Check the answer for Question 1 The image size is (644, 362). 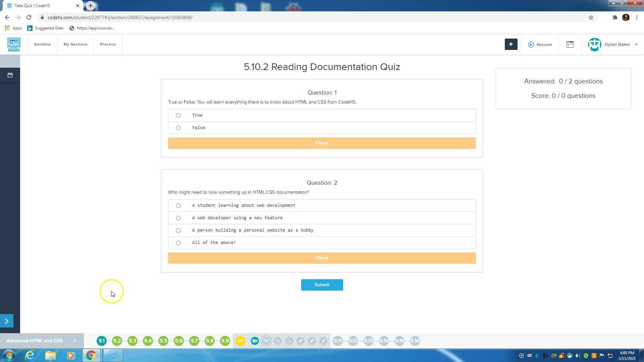point(322,143)
